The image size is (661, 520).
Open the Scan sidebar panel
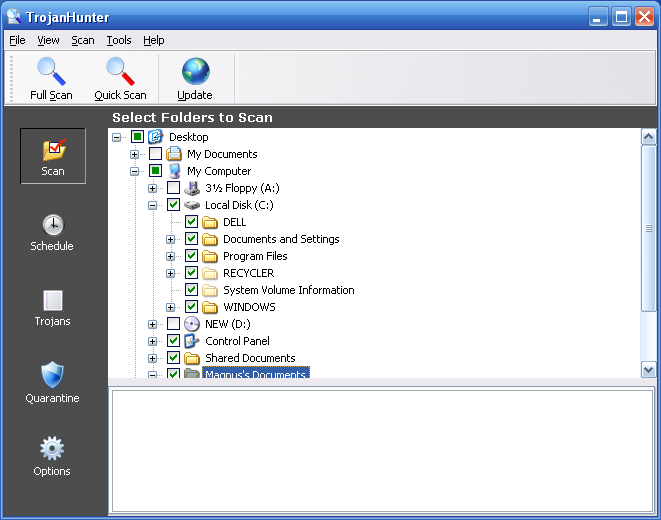[x=53, y=156]
